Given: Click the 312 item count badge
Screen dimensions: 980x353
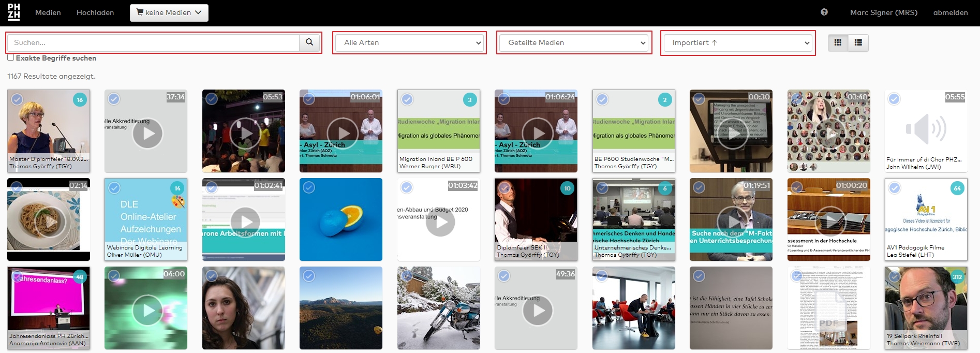Looking at the screenshot, I should [x=957, y=277].
